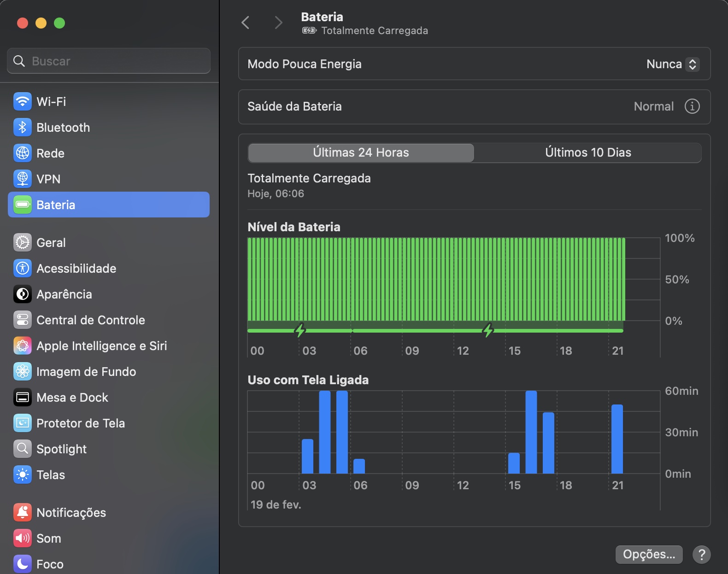Click the help question mark button
Image resolution: width=728 pixels, height=574 pixels.
[701, 554]
